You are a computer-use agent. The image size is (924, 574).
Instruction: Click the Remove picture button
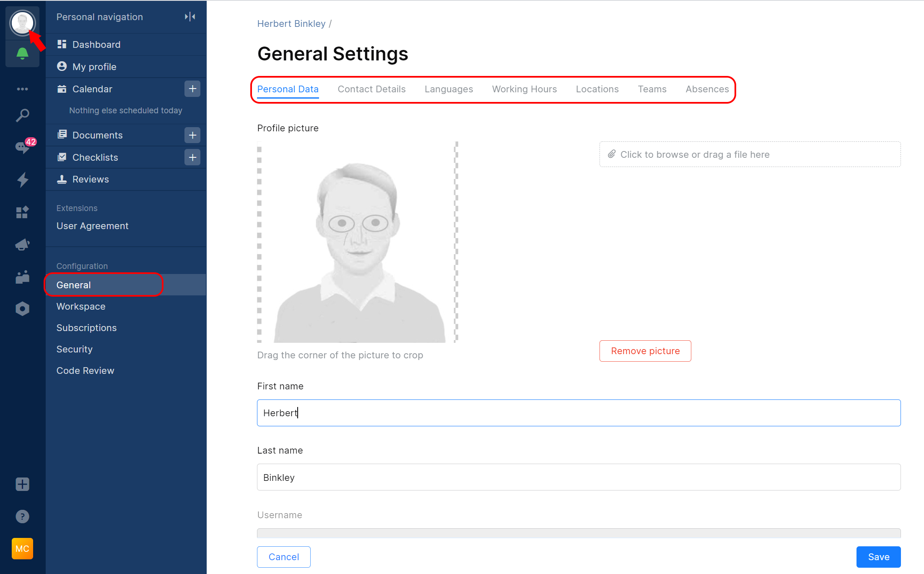tap(645, 351)
